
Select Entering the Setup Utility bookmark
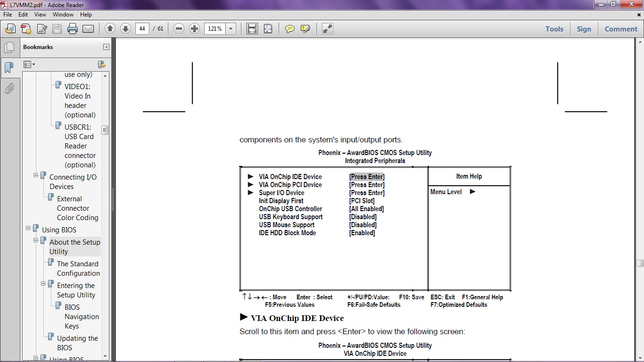(76, 290)
